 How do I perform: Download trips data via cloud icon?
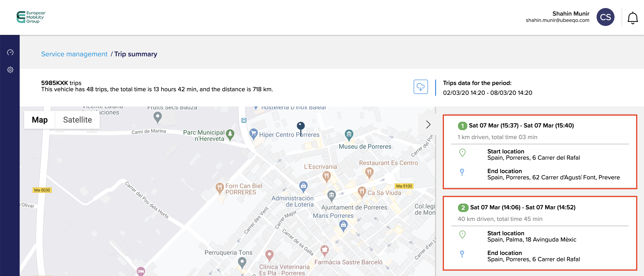[420, 87]
